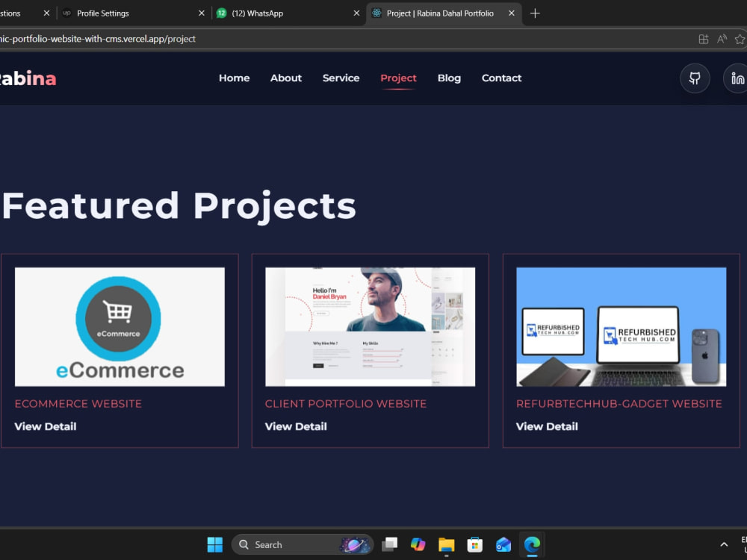This screenshot has height=560, width=747.
Task: Open the GitHub profile icon
Action: pos(695,78)
